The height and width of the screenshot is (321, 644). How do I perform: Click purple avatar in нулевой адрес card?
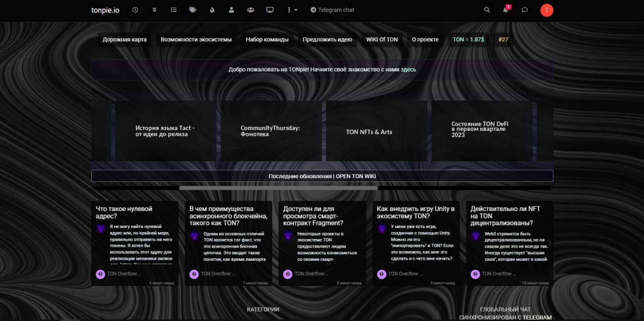click(100, 229)
